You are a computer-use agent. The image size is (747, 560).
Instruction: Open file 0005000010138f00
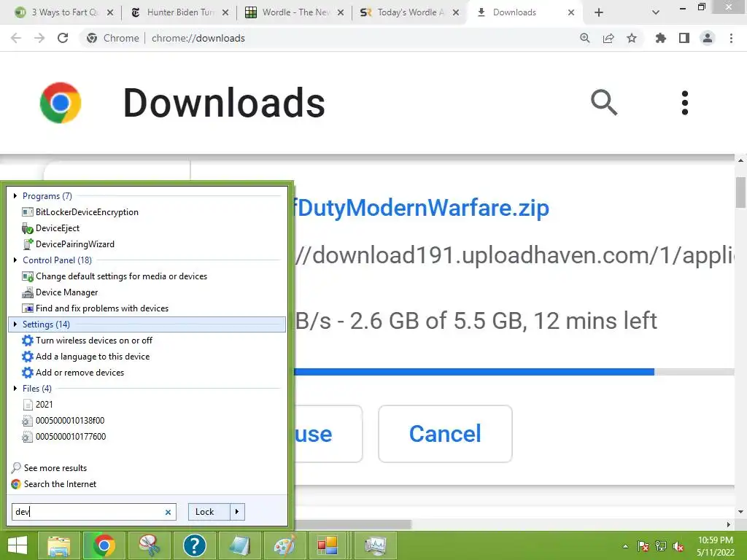(x=69, y=421)
